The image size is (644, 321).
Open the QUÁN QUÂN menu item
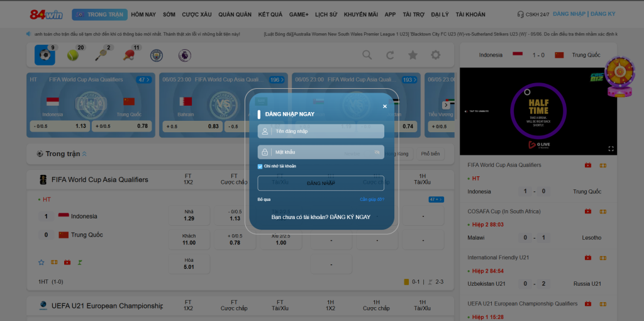pos(235,14)
